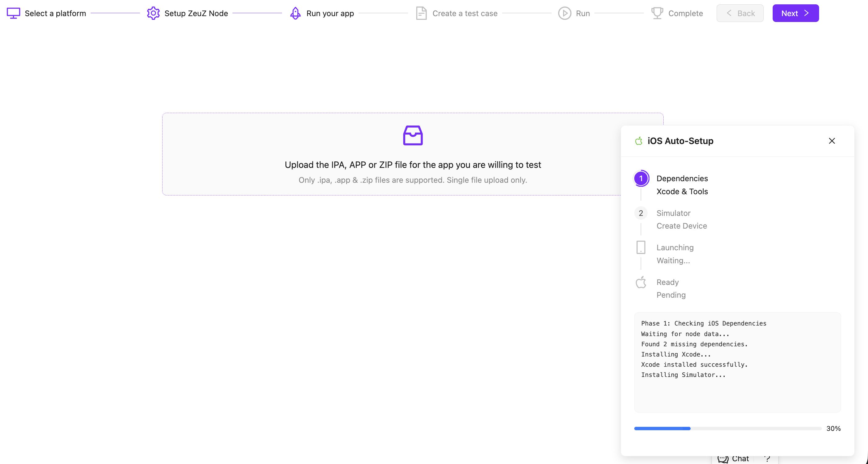Click the Next button
Viewport: 868px width, 464px height.
[x=795, y=13]
